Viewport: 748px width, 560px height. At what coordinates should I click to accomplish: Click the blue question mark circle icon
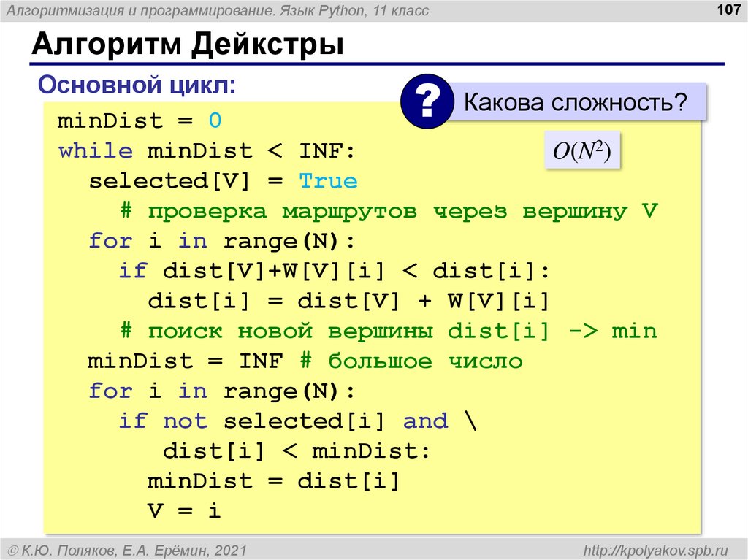[427, 101]
